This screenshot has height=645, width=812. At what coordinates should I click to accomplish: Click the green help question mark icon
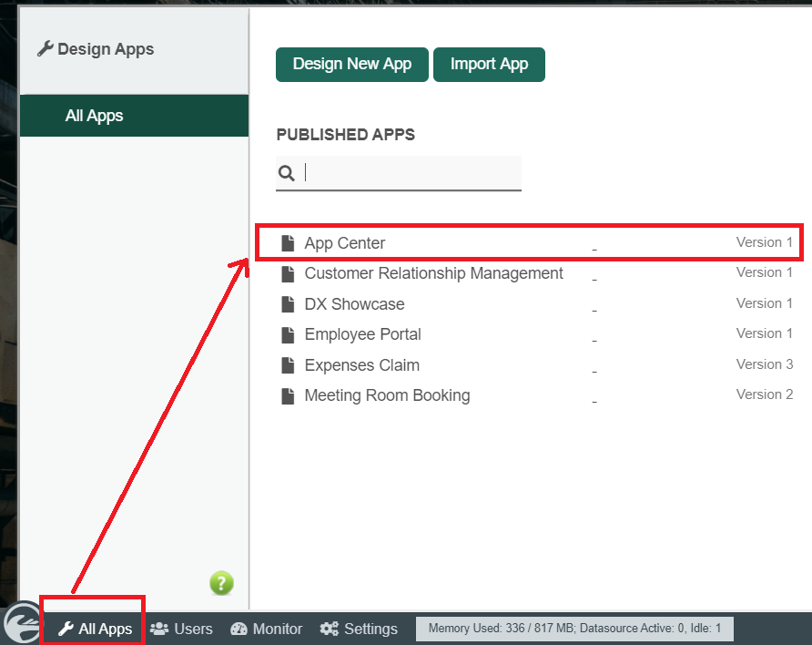221,583
